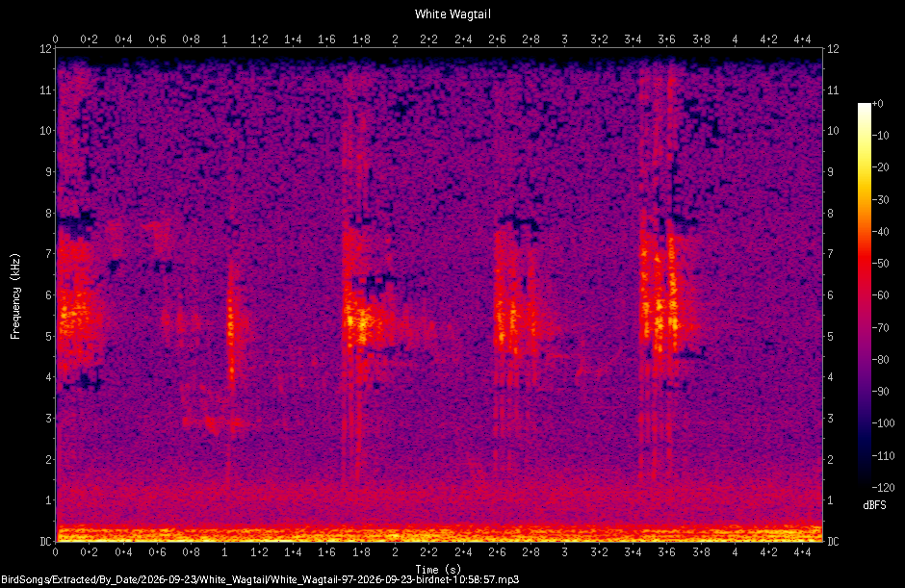
Task: Click "4.4" on the upper time axis
Action: [802, 39]
